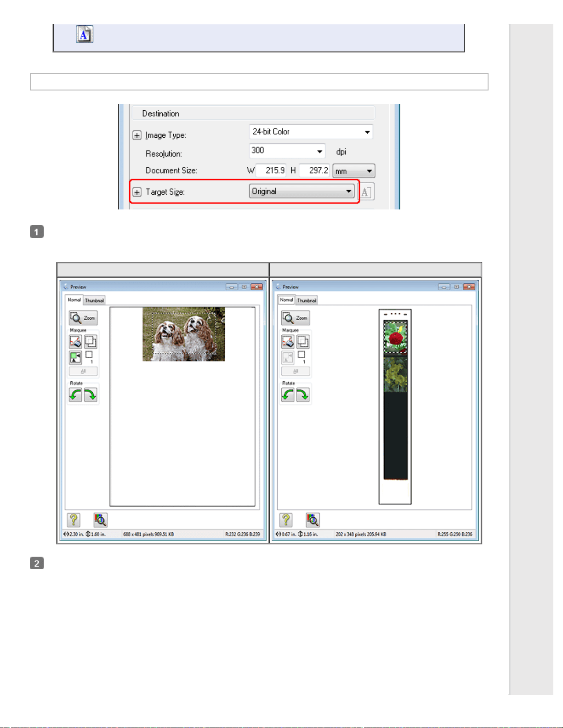
Task: Open the 24-bit Color Image Type dropdown
Action: pos(311,132)
